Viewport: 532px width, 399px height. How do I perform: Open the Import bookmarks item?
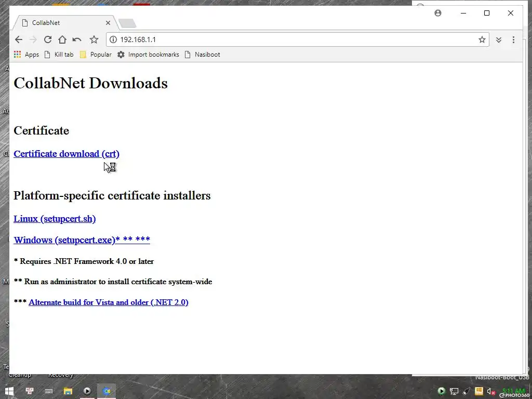coord(148,55)
